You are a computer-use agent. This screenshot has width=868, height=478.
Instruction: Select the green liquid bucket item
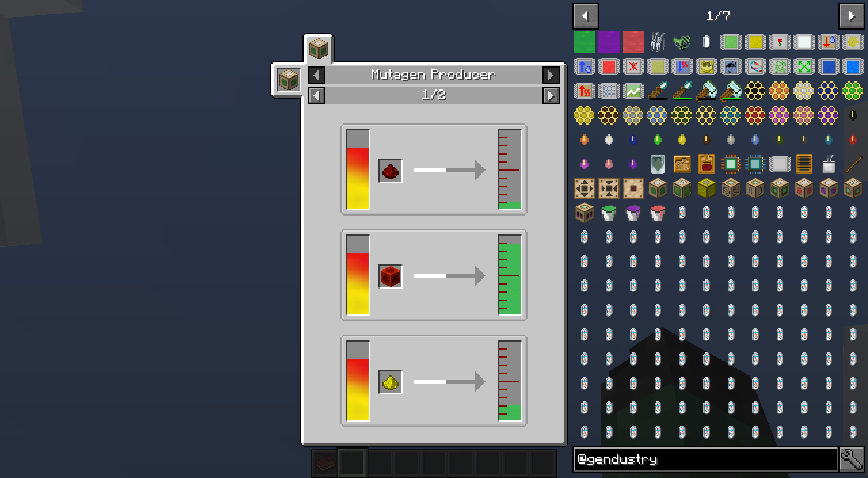tap(609, 212)
